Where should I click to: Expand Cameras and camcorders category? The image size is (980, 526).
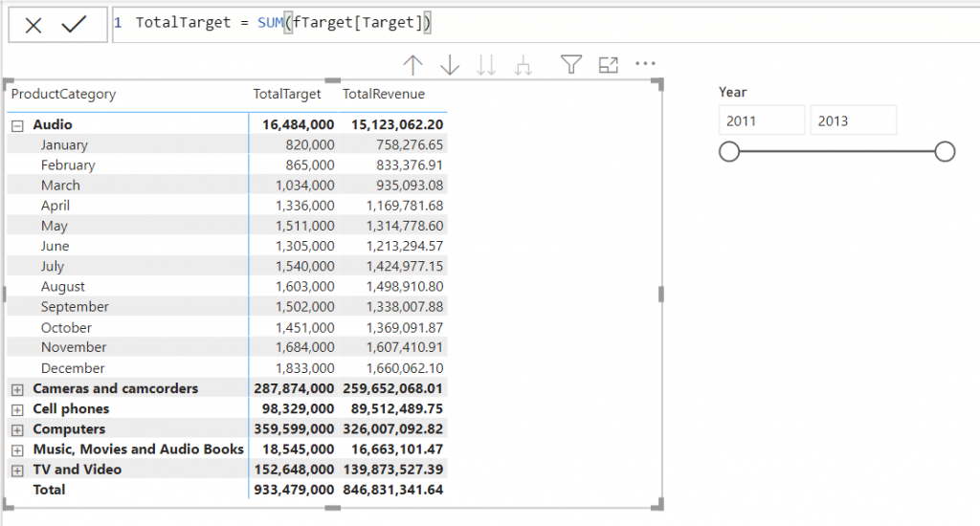tap(17, 390)
